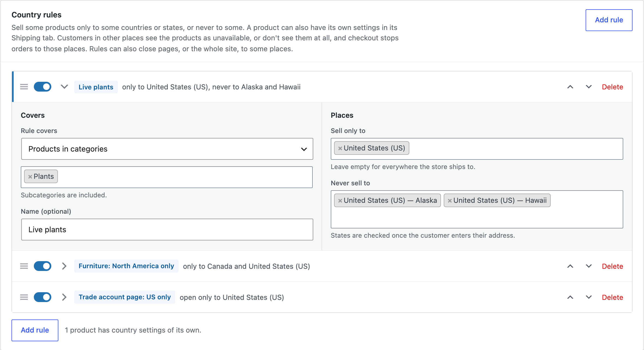Click the Furniture: North America only label
The width and height of the screenshot is (644, 350).
[126, 266]
